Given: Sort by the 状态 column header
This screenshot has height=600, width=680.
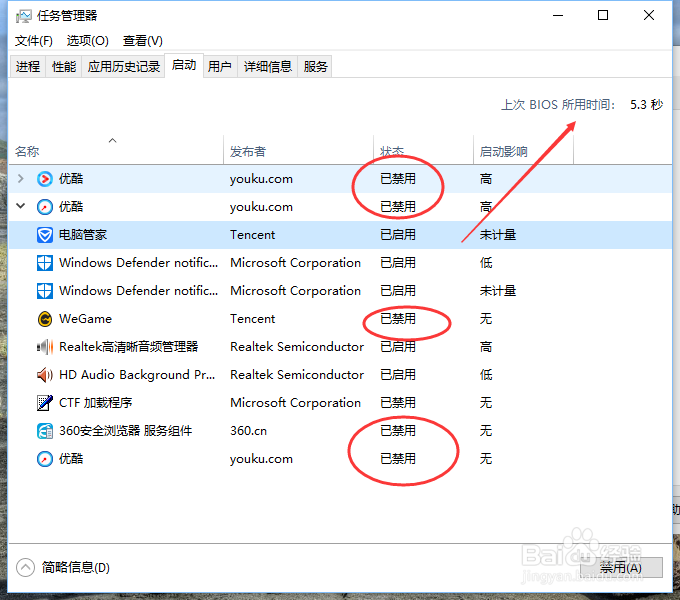Looking at the screenshot, I should pyautogui.click(x=423, y=150).
